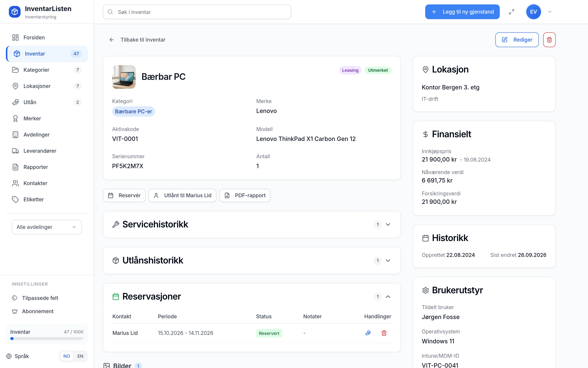Open user menu chevron next to EV
The height and width of the screenshot is (368, 588).
point(550,12)
